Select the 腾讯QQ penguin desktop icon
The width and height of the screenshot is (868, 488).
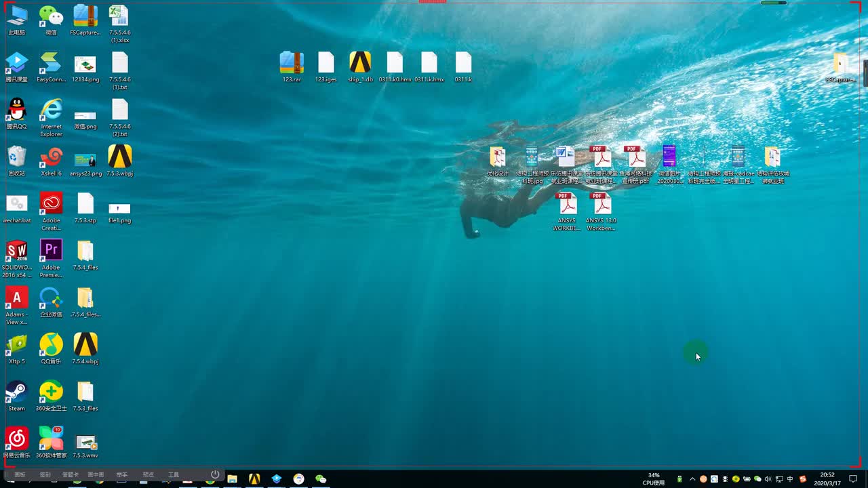pyautogui.click(x=17, y=114)
